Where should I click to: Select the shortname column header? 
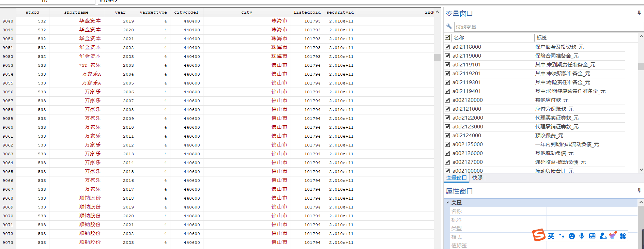click(x=76, y=12)
